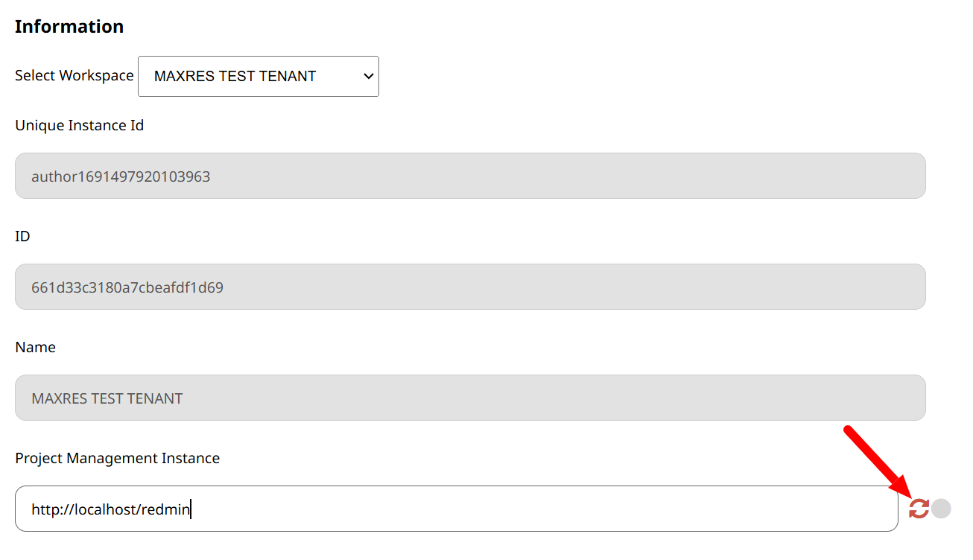The image size is (973, 560).
Task: Select the Information section heading
Action: pos(69,26)
